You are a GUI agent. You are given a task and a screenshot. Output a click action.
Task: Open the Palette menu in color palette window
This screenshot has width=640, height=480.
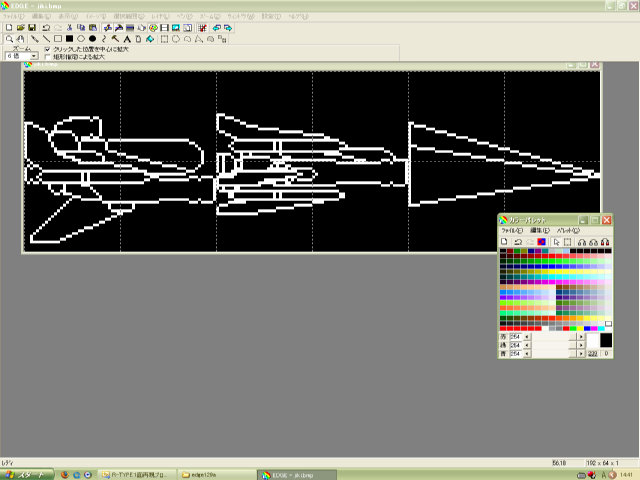click(568, 231)
